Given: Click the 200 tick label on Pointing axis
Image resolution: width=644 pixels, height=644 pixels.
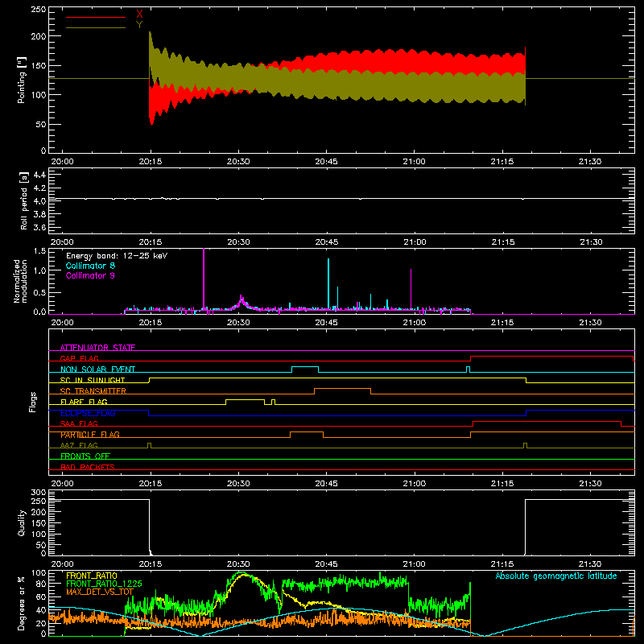Looking at the screenshot, I should click(38, 36).
